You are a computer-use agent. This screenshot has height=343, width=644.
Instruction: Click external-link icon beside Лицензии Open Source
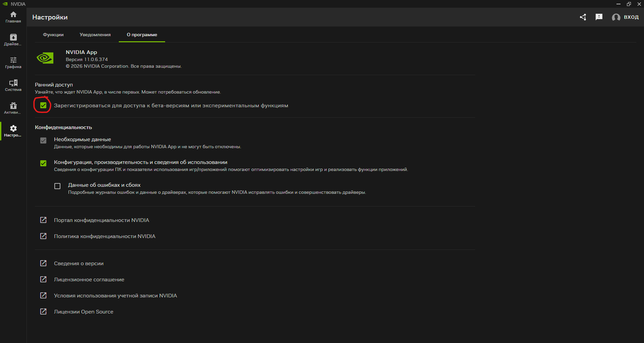(43, 312)
